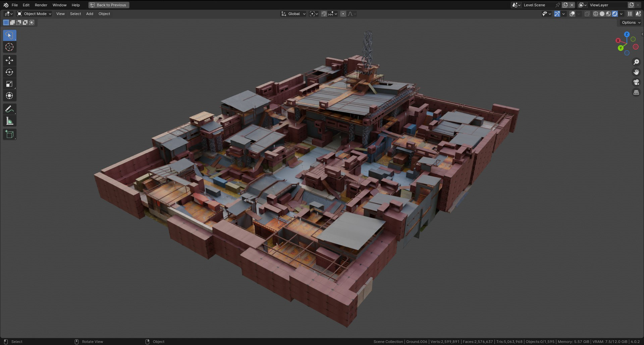
Task: Open the Render menu
Action: [x=41, y=5]
